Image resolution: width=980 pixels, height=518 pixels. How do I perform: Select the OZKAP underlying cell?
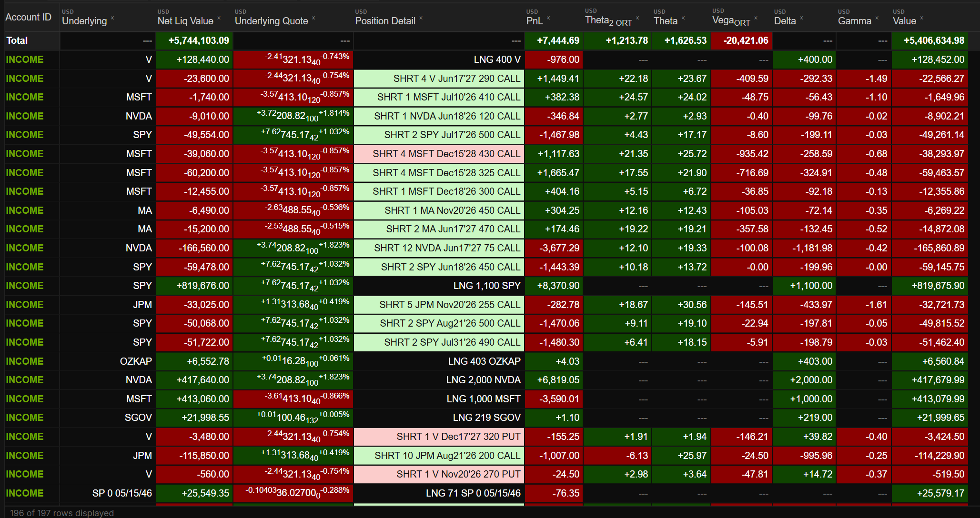(x=107, y=361)
